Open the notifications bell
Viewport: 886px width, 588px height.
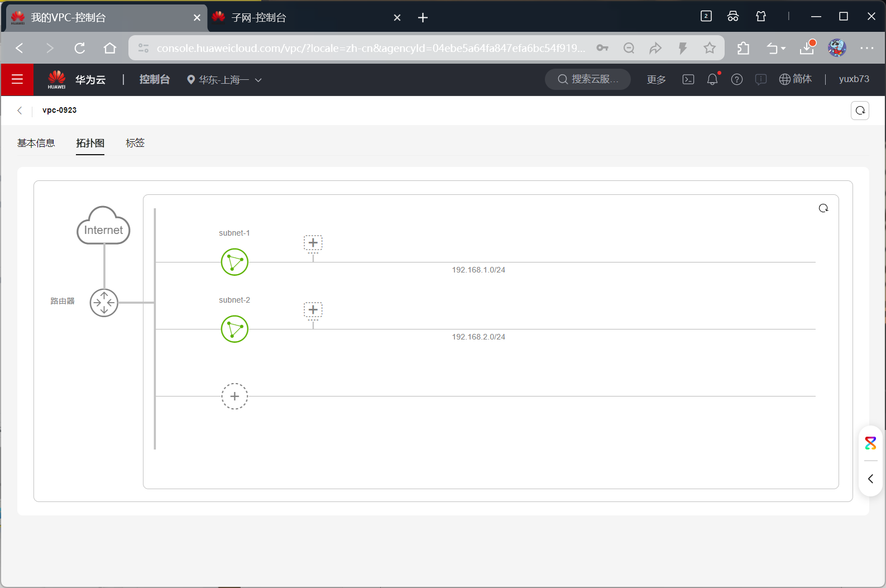click(x=712, y=79)
